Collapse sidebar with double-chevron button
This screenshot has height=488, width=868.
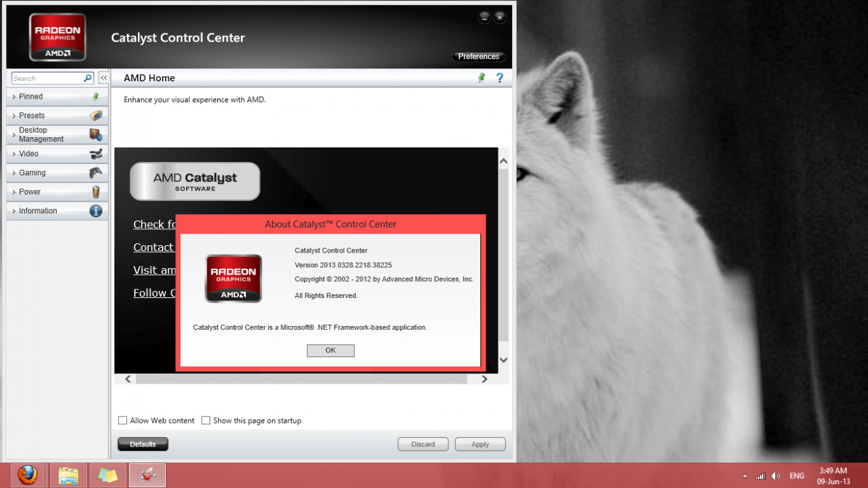tap(103, 78)
